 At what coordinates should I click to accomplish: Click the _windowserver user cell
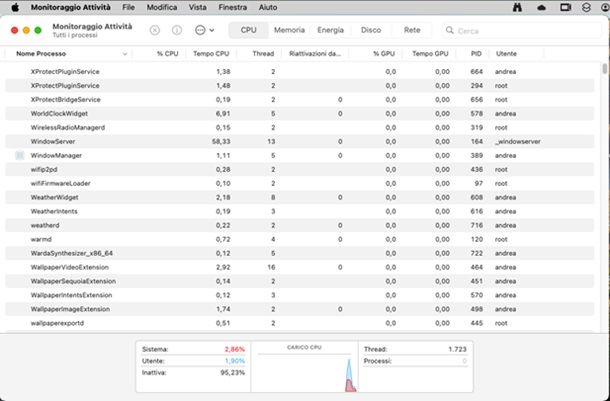pos(518,142)
